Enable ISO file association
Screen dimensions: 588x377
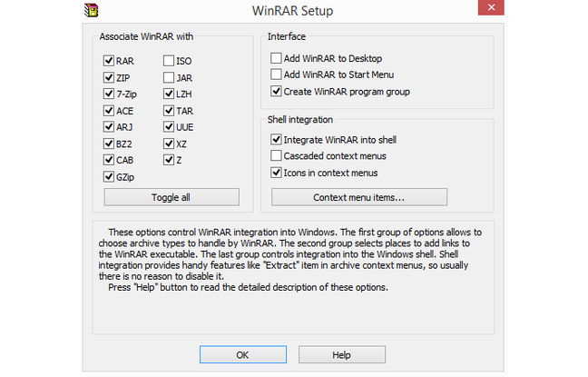(169, 61)
